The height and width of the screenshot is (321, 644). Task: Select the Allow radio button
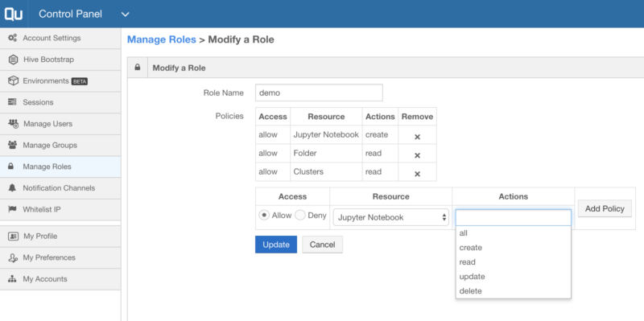pyautogui.click(x=264, y=215)
